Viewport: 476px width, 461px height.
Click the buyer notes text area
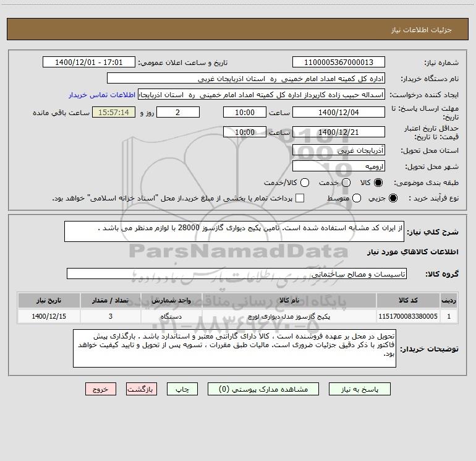tap(234, 348)
